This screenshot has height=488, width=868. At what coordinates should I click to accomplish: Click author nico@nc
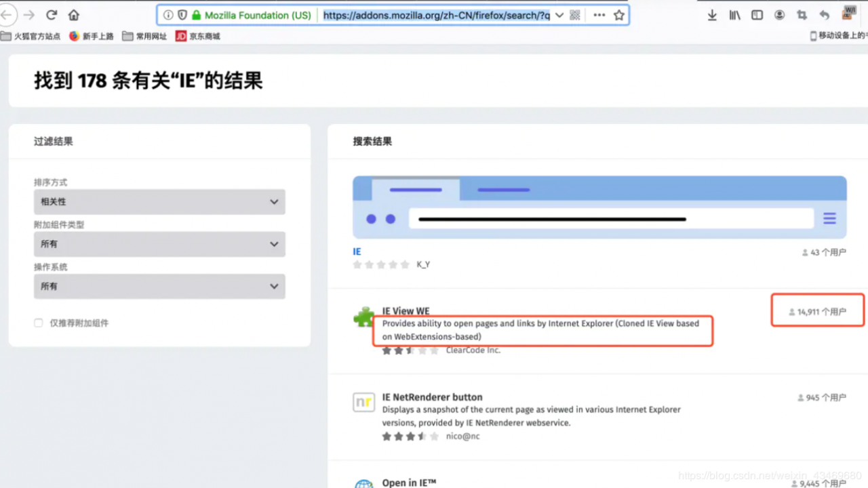[462, 436]
